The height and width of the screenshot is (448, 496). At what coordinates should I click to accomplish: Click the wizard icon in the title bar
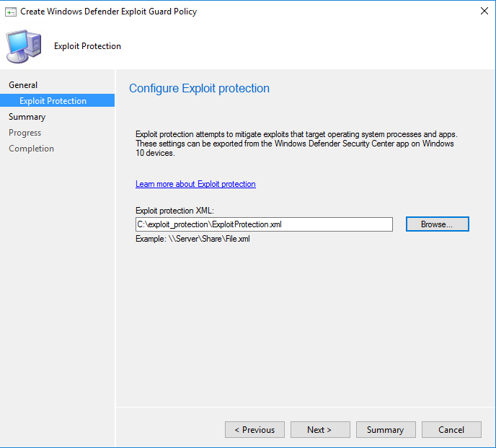[x=11, y=12]
